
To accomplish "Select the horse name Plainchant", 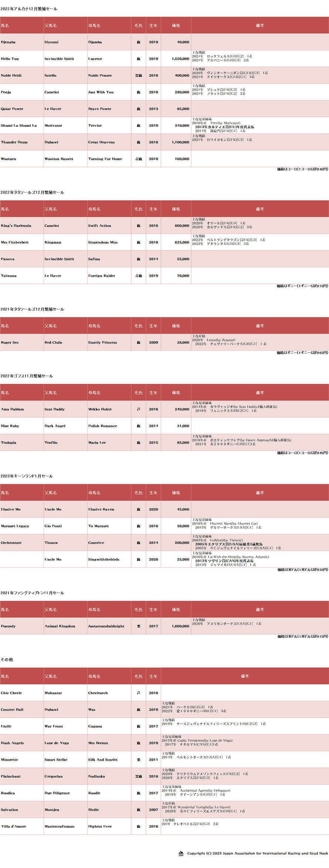I will [x=11, y=776].
